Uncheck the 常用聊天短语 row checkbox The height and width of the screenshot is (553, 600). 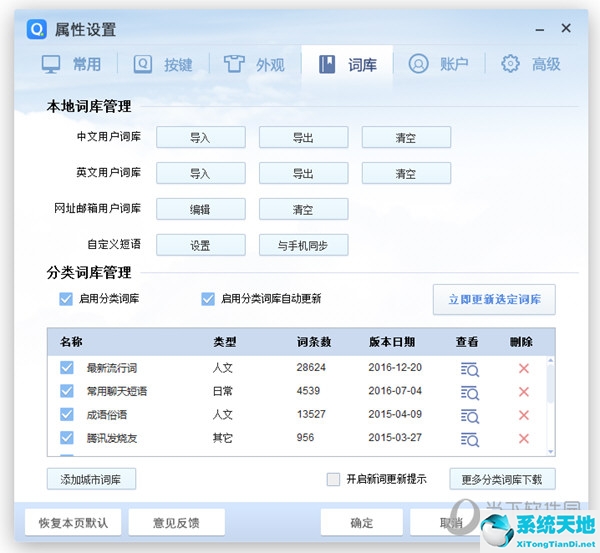point(67,391)
